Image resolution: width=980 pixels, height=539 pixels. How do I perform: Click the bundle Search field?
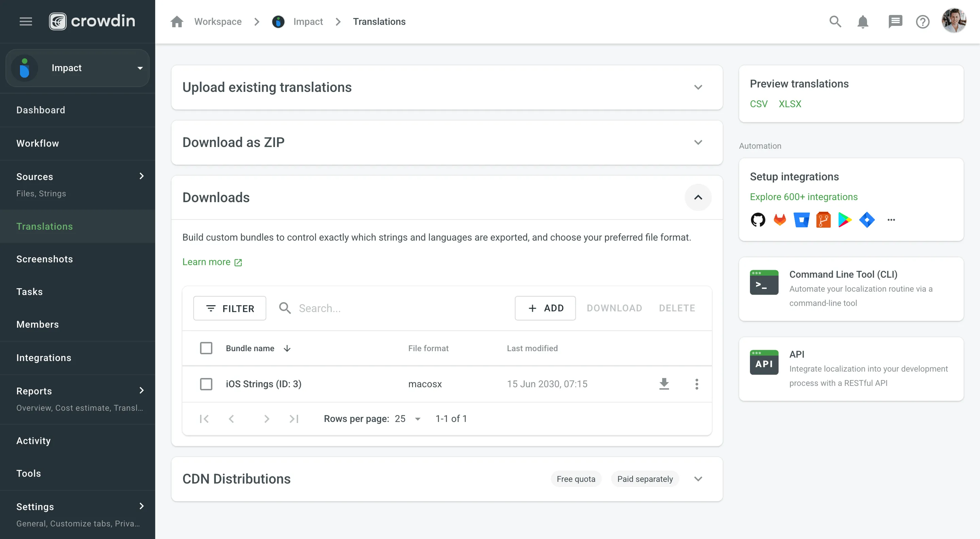click(399, 308)
